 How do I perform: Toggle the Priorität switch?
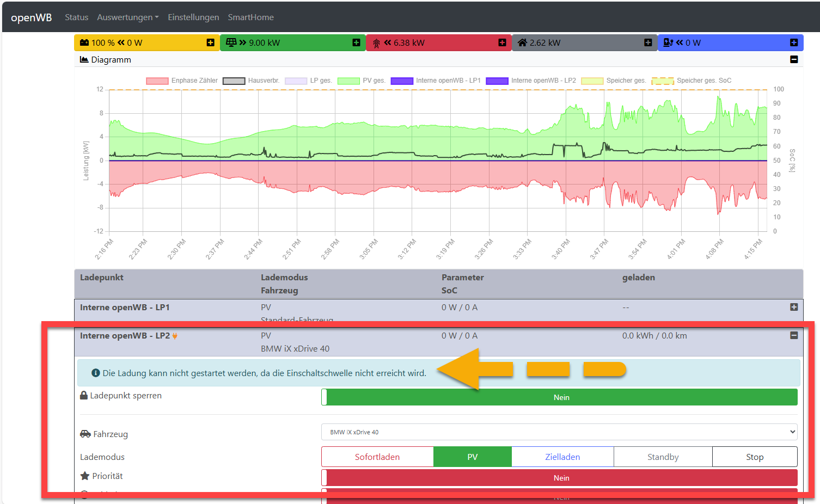pyautogui.click(x=559, y=478)
